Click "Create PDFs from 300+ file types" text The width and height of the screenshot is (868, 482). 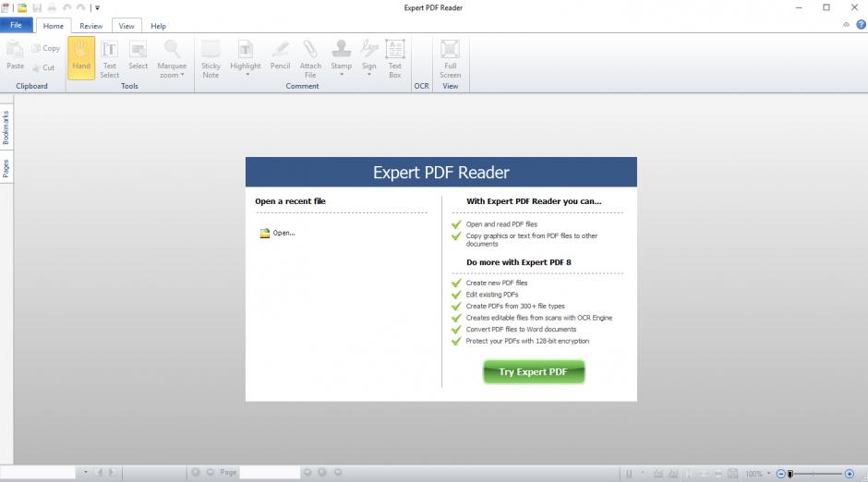click(515, 306)
